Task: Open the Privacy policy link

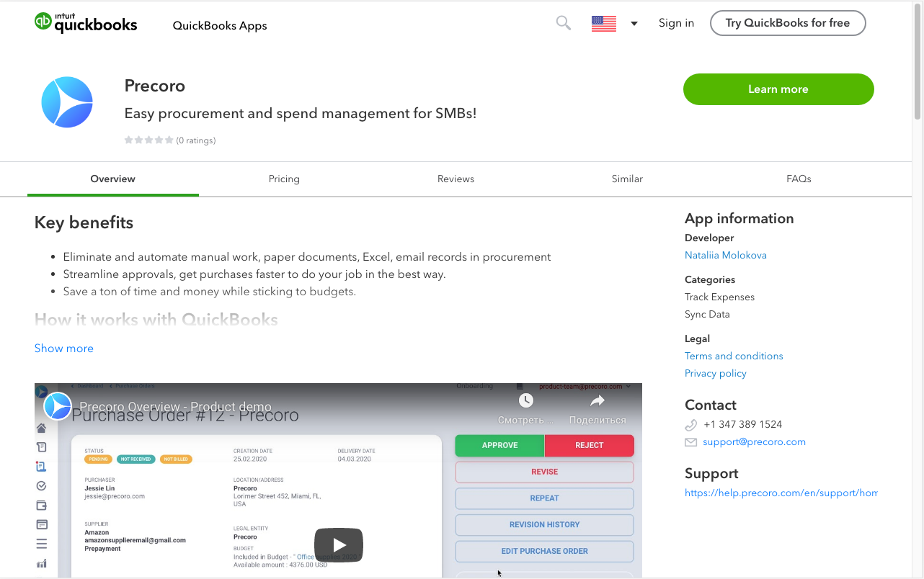Action: 716,373
